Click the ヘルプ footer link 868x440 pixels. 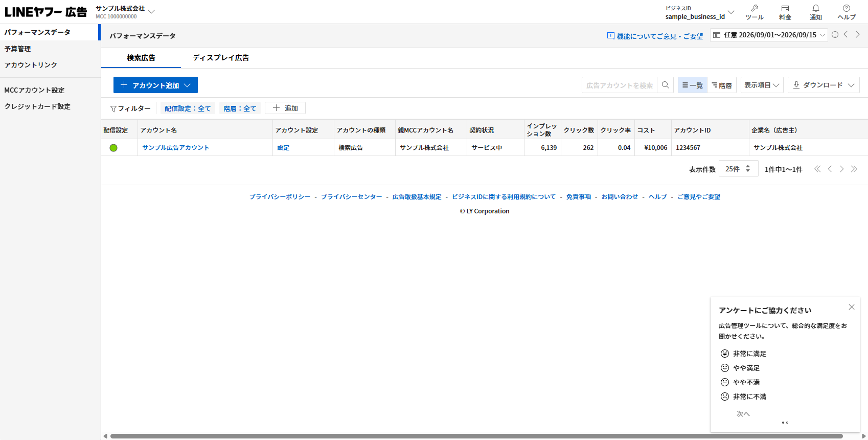click(658, 196)
